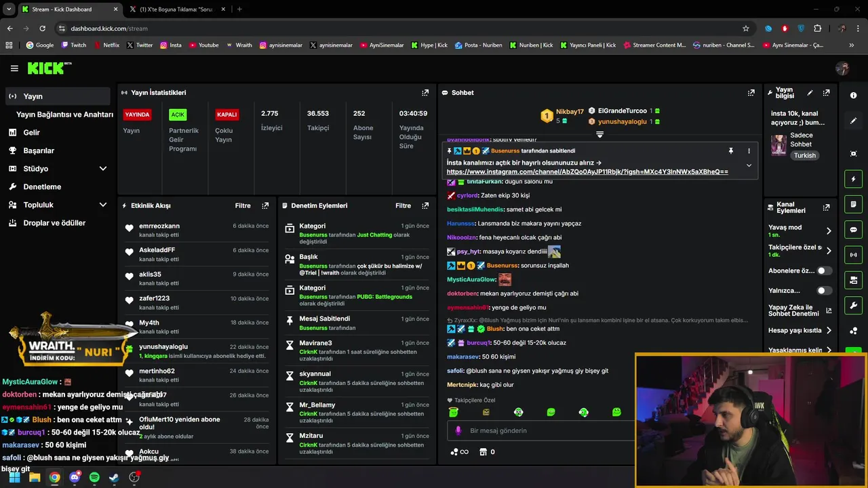This screenshot has width=868, height=488.
Task: Click the Kick logo
Action: pos(49,68)
